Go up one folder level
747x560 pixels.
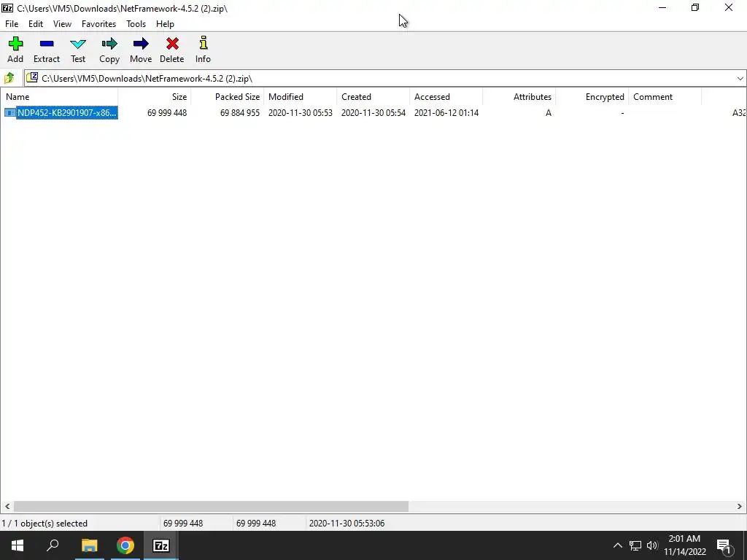click(9, 78)
